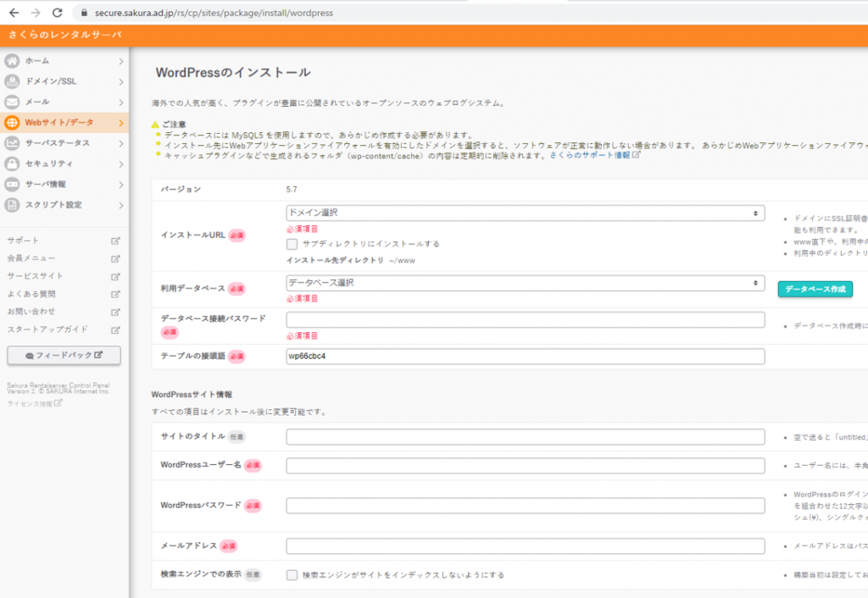Open the ドメイン選択 dropdown
The image size is (868, 598).
pyautogui.click(x=526, y=213)
